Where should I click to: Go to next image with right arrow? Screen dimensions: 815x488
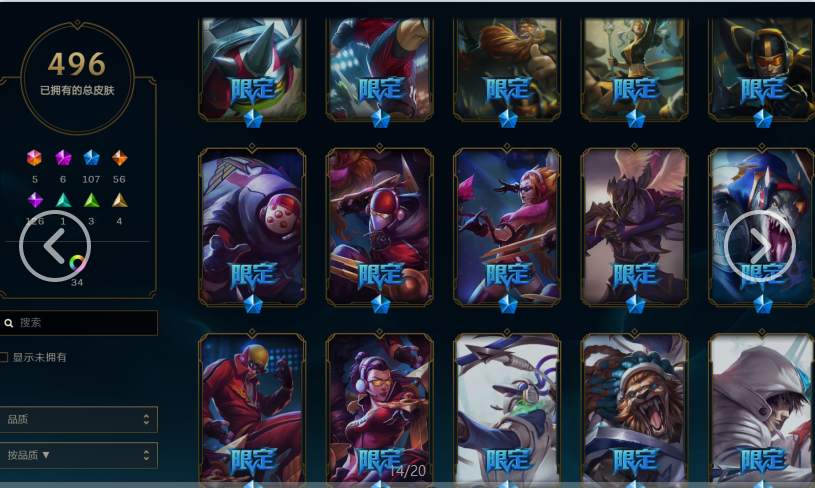coord(760,246)
